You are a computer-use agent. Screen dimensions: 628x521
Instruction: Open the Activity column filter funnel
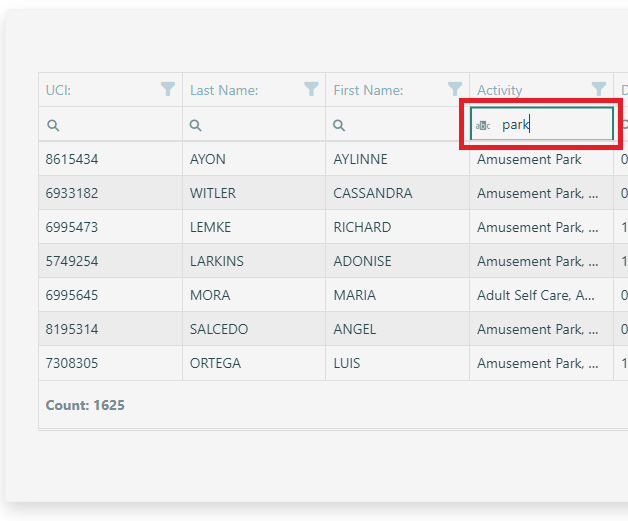[x=599, y=90]
